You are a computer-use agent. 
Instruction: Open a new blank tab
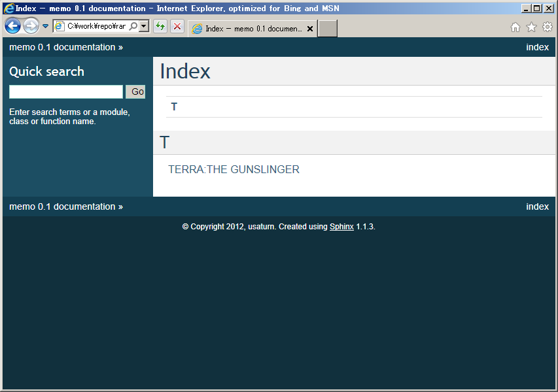point(327,29)
